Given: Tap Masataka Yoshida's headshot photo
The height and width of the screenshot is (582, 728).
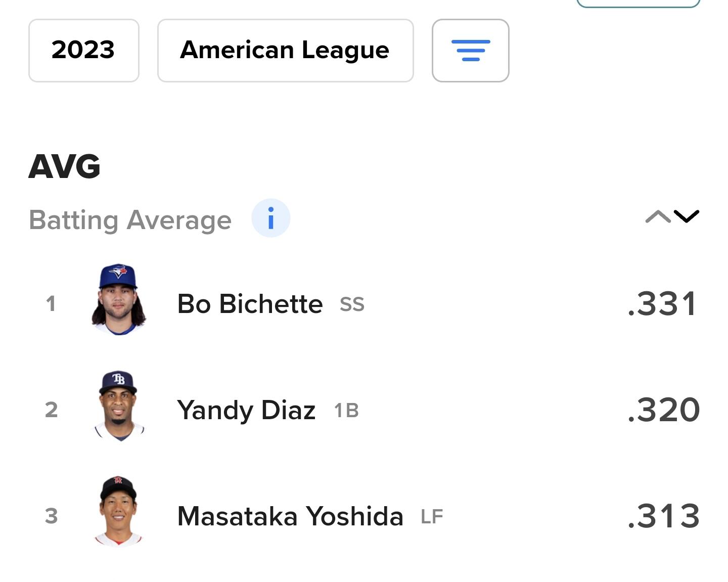Looking at the screenshot, I should coord(119,511).
